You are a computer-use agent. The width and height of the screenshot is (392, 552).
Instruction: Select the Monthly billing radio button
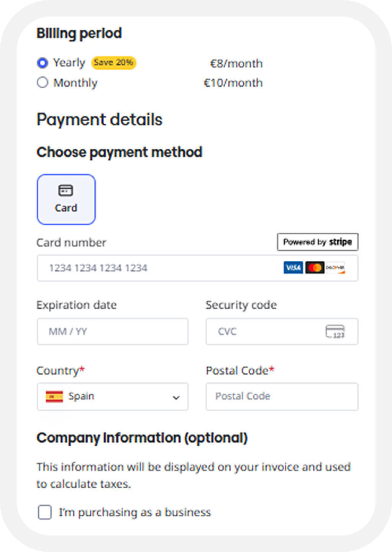pos(43,82)
